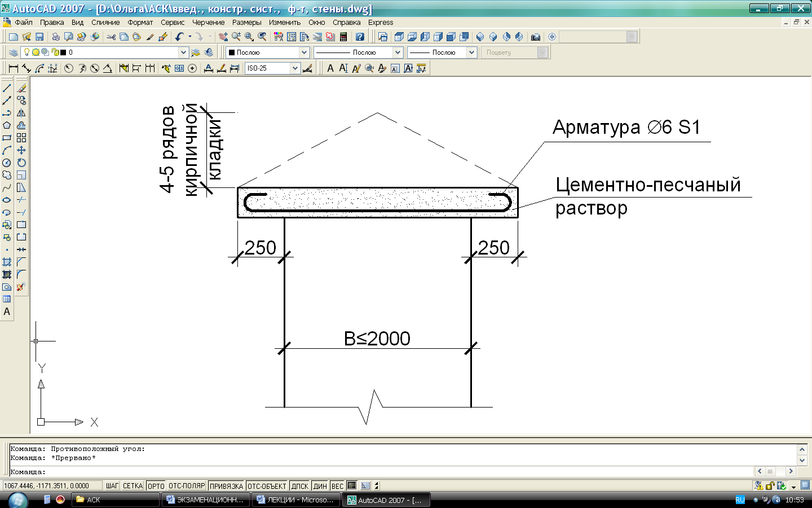Image resolution: width=812 pixels, height=508 pixels.
Task: Expand the Послою color dropdown
Action: tap(304, 52)
